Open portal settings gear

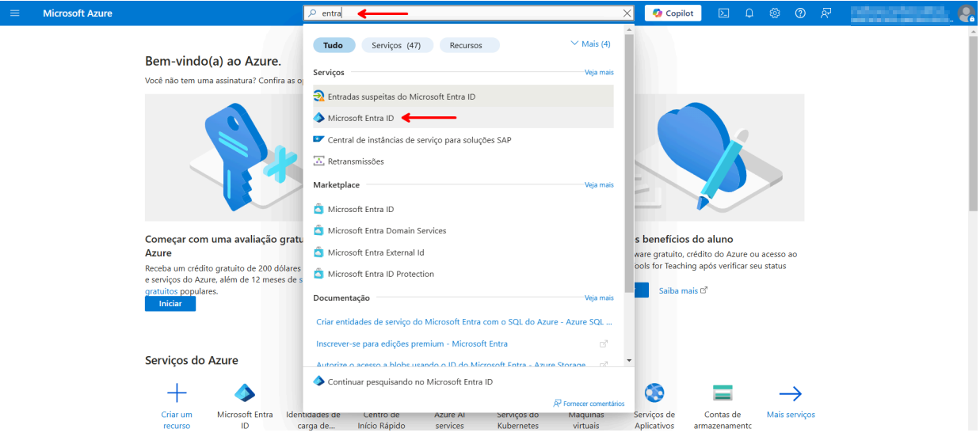click(x=774, y=13)
